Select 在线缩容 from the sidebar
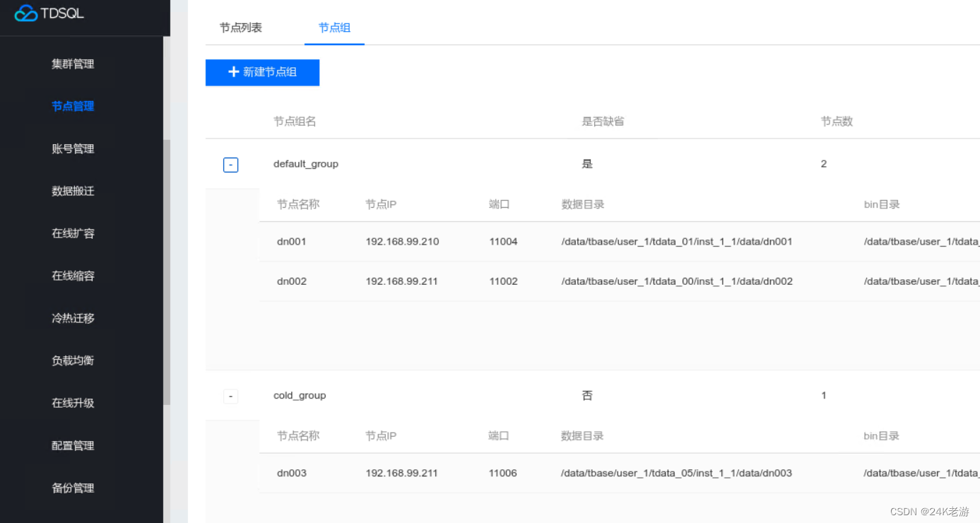The width and height of the screenshot is (980, 523). tap(73, 276)
